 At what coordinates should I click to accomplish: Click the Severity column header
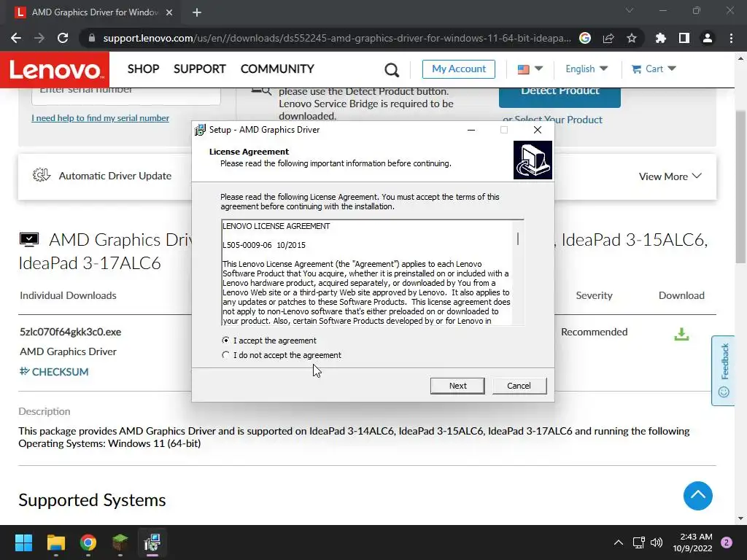point(594,295)
